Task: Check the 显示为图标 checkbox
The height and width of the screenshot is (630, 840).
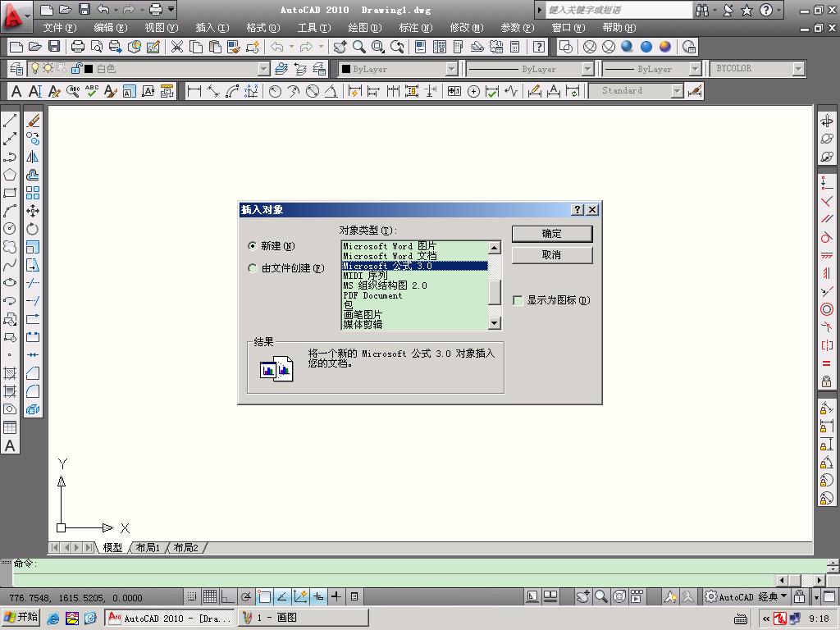Action: click(518, 300)
